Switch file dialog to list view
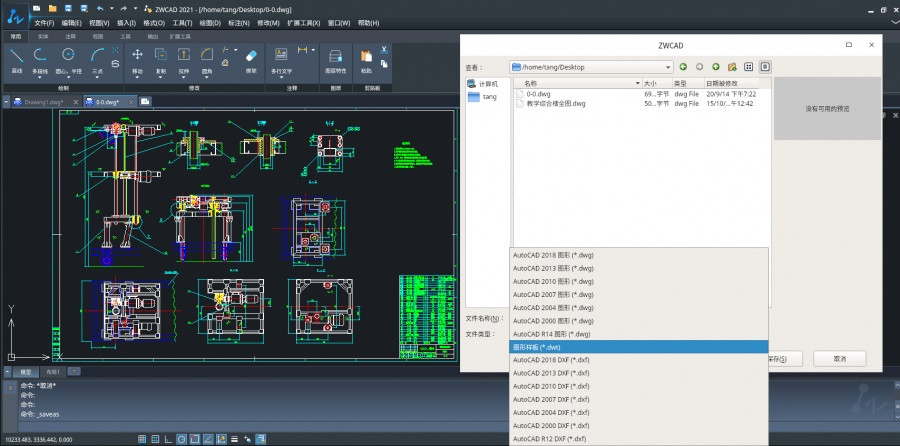The width and height of the screenshot is (900, 446). coord(749,67)
